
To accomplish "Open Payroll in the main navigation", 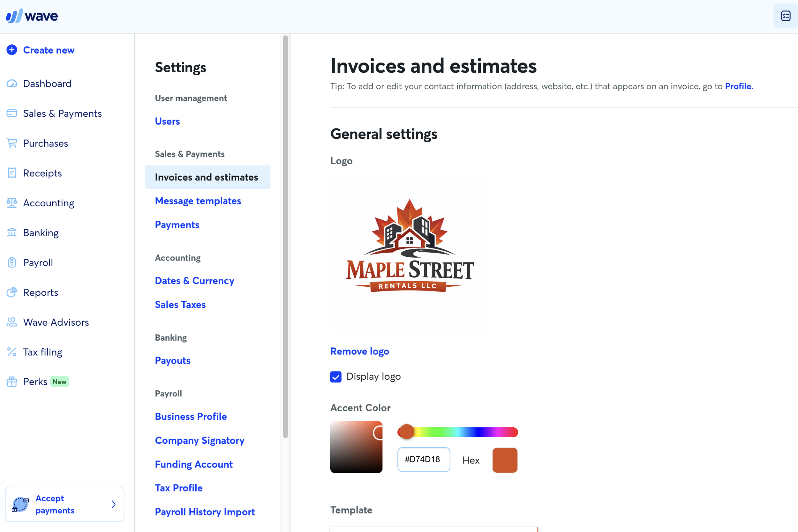I will (x=38, y=262).
